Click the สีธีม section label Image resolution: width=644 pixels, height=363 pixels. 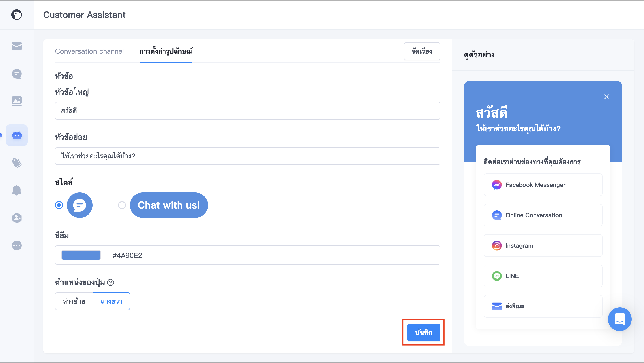click(x=62, y=235)
